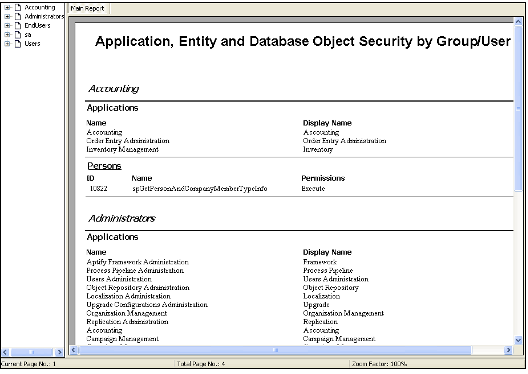
Task: Click Inventory in Display Name column
Action: click(x=318, y=149)
